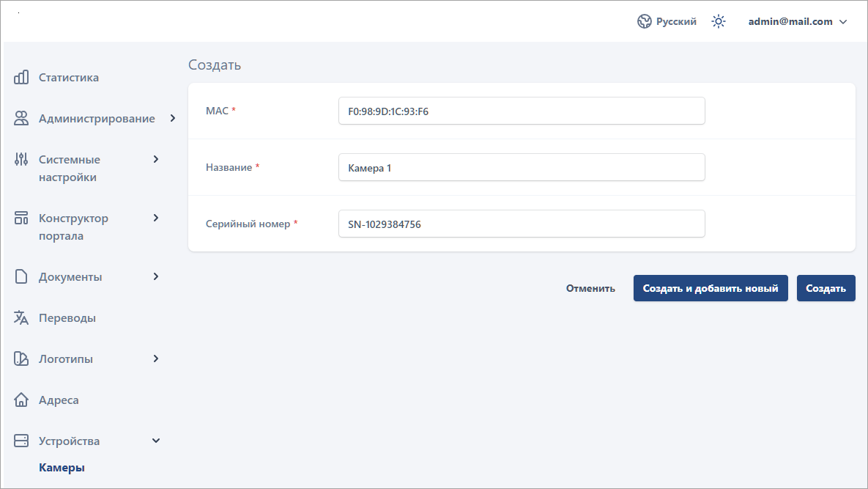
Task: Open the Русский language selector
Action: (x=667, y=22)
